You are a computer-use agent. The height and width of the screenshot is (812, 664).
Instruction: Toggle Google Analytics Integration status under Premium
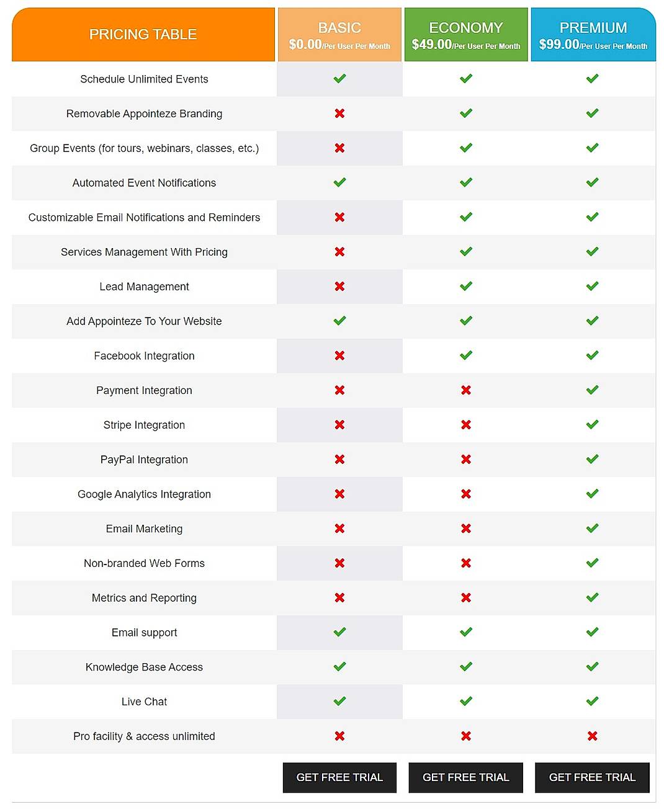coord(592,493)
